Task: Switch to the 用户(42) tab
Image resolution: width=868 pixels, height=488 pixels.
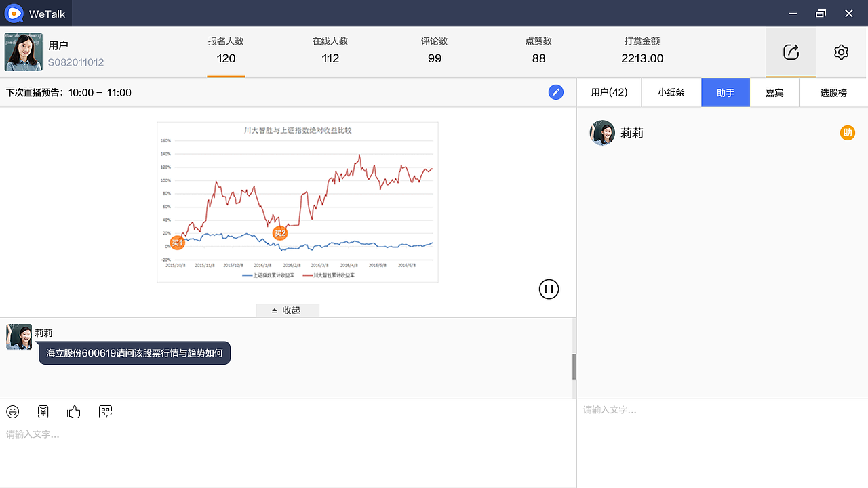Action: (x=609, y=92)
